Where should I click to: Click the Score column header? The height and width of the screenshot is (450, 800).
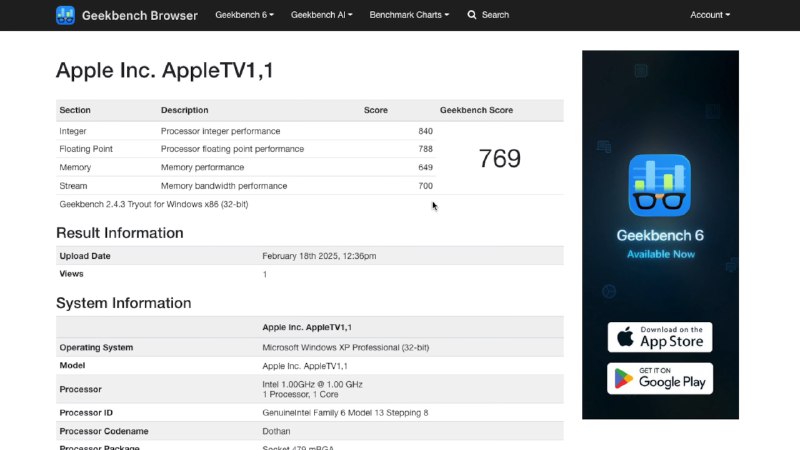(376, 110)
